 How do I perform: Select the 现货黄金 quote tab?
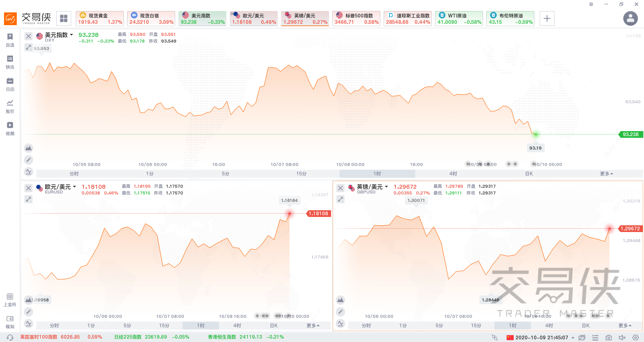(100, 18)
